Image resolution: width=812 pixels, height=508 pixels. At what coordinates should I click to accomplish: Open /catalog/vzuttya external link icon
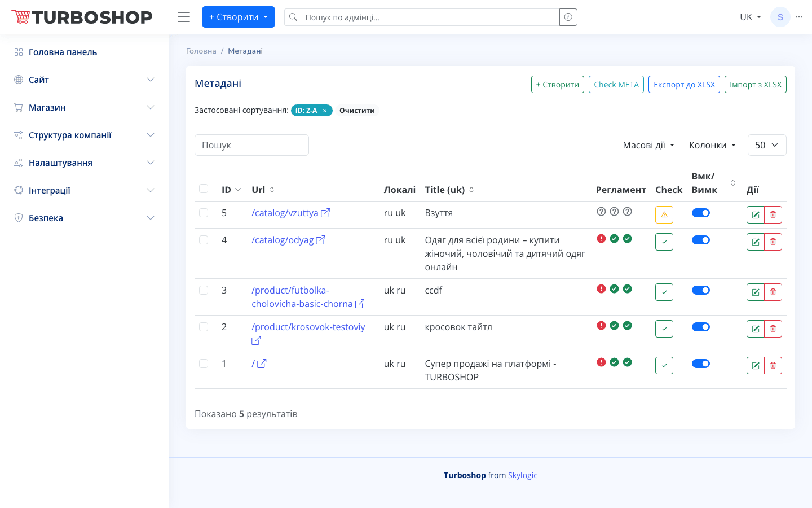pyautogui.click(x=325, y=213)
